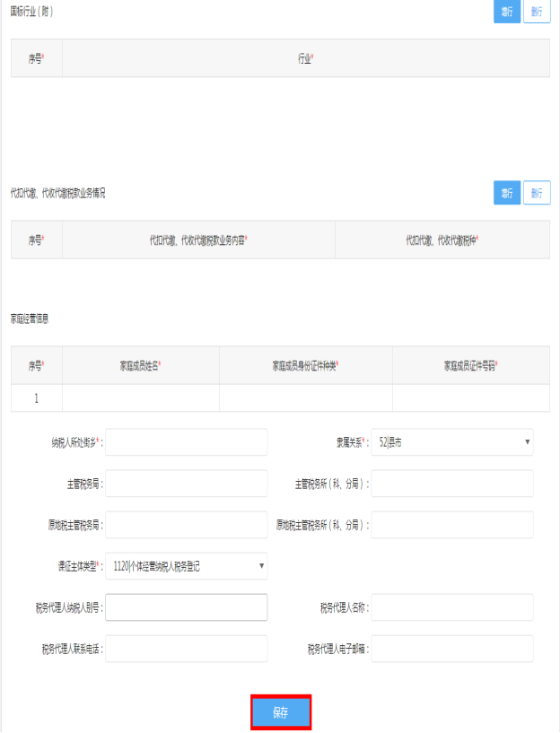
Task: Focus the 税务代理人名称 field
Action: pyautogui.click(x=452, y=607)
